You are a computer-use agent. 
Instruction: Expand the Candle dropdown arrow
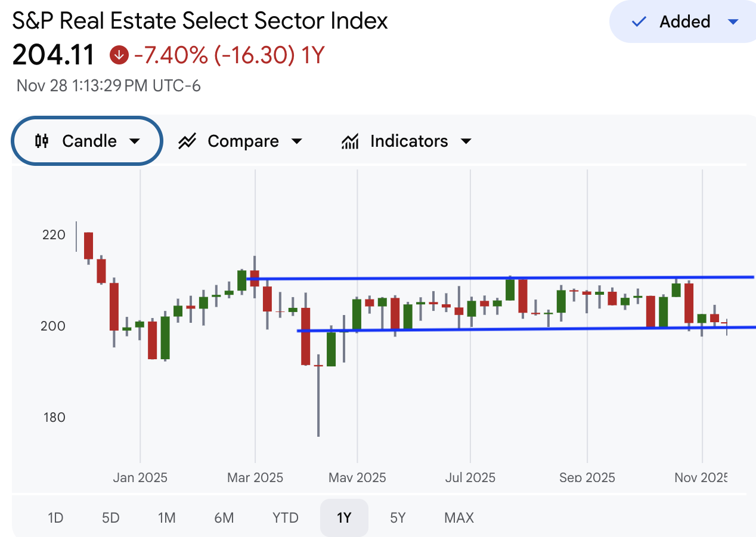click(135, 141)
